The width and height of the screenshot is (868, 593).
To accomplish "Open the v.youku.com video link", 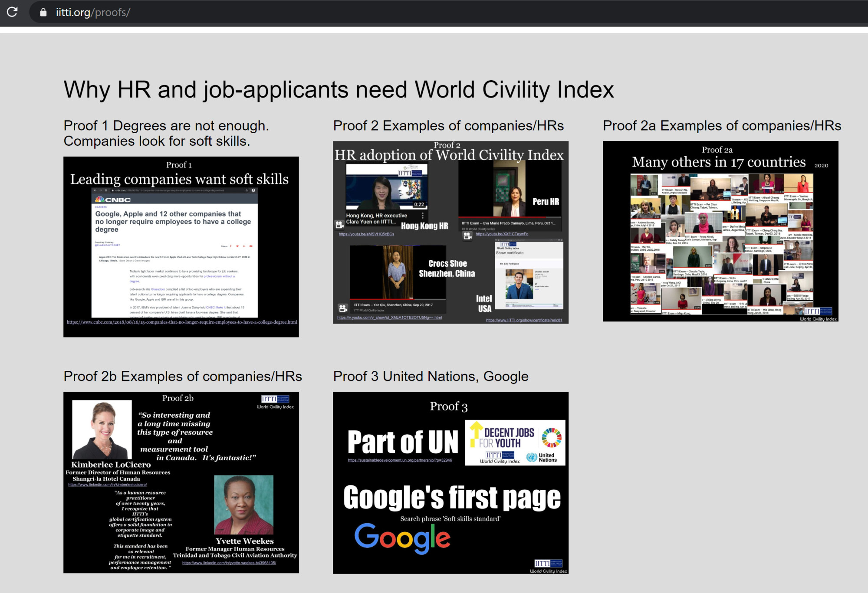I will [x=389, y=318].
